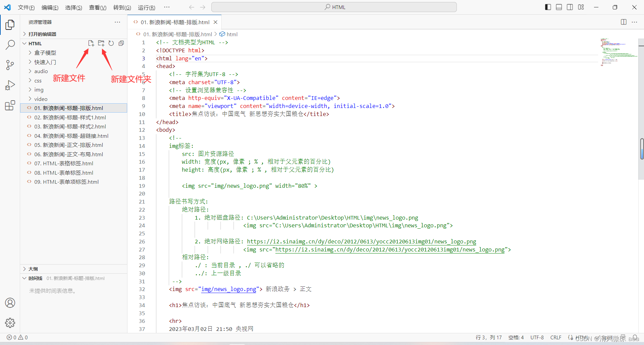Open the 选择(S) menu
This screenshot has height=345, width=644.
(x=73, y=7)
